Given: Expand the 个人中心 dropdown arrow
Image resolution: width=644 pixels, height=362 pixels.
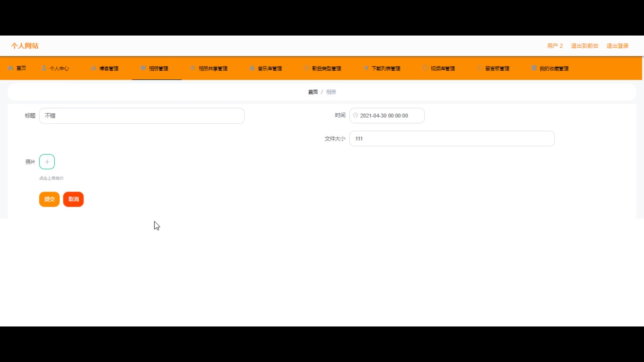Looking at the screenshot, I should pyautogui.click(x=74, y=68).
